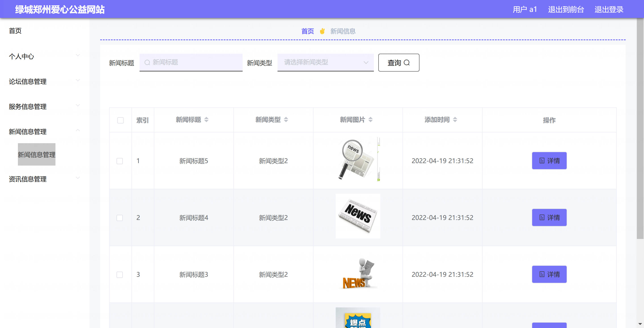Click the 索引 column header
644x328 pixels.
click(x=142, y=120)
